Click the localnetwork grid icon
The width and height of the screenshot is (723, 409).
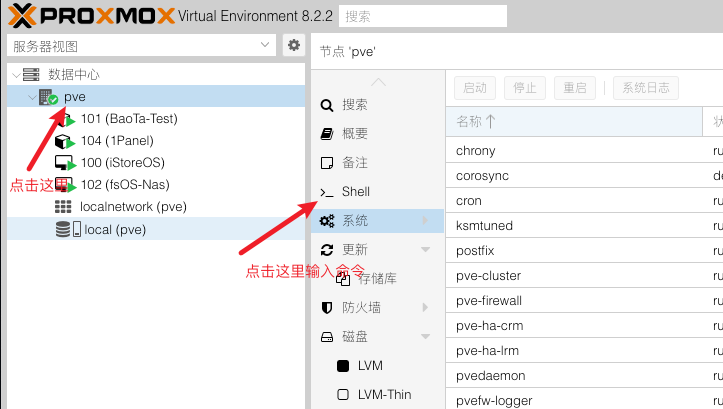[63, 207]
